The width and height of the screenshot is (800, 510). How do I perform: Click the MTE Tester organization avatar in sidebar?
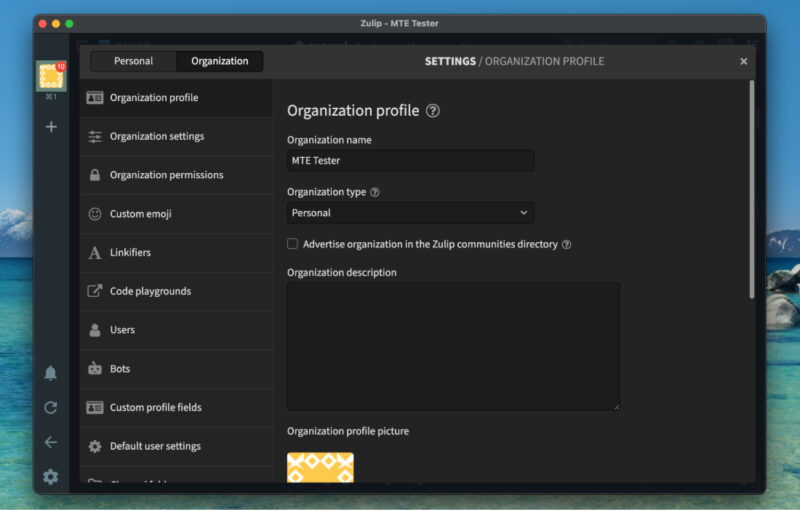pos(51,76)
